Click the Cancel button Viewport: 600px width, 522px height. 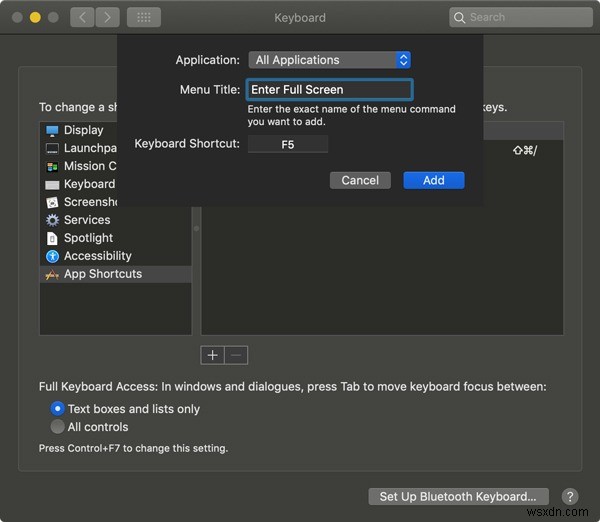[360, 180]
